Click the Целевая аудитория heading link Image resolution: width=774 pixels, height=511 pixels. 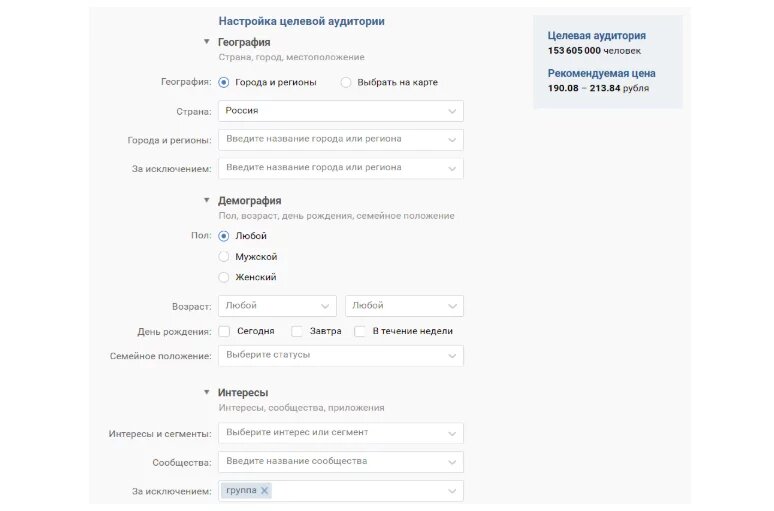click(596, 36)
